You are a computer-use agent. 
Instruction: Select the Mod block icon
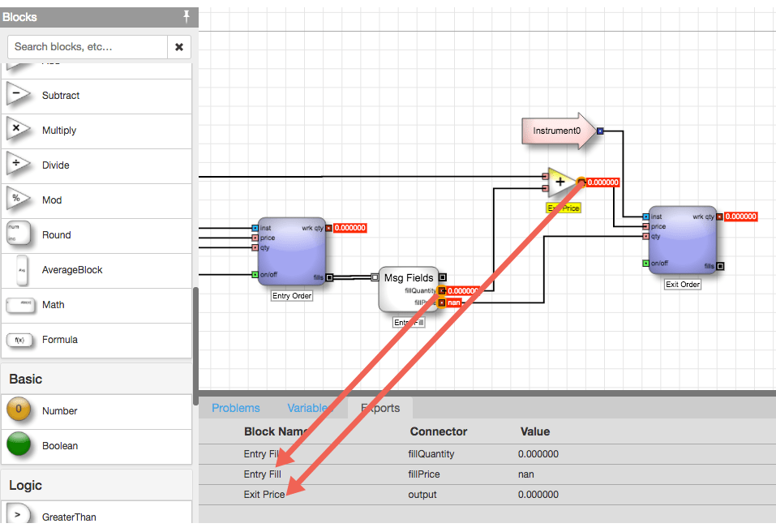click(x=18, y=199)
